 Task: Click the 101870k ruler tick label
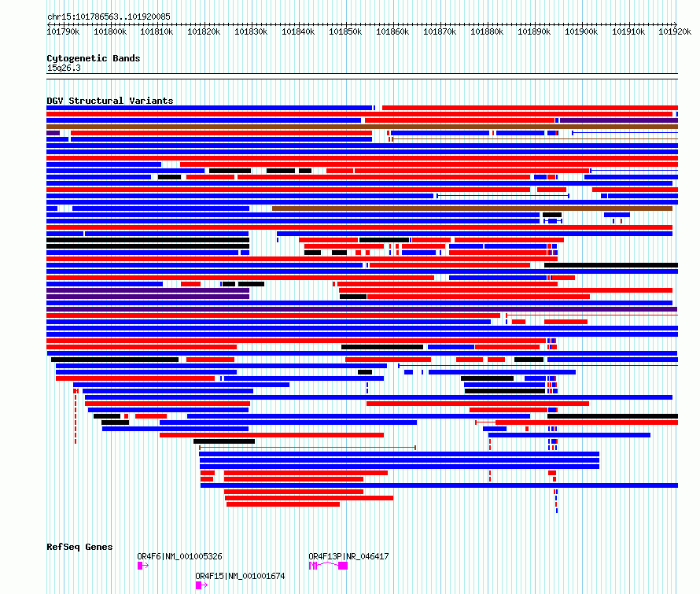(440, 31)
